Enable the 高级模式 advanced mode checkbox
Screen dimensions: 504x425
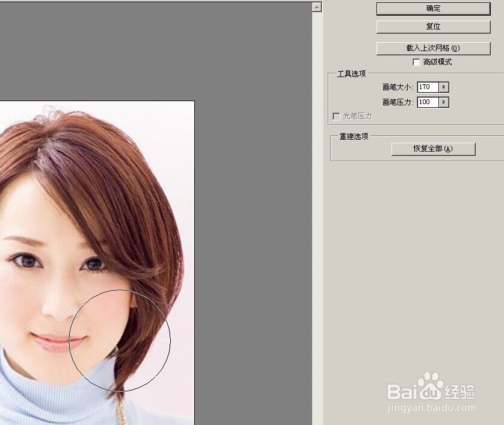point(416,62)
